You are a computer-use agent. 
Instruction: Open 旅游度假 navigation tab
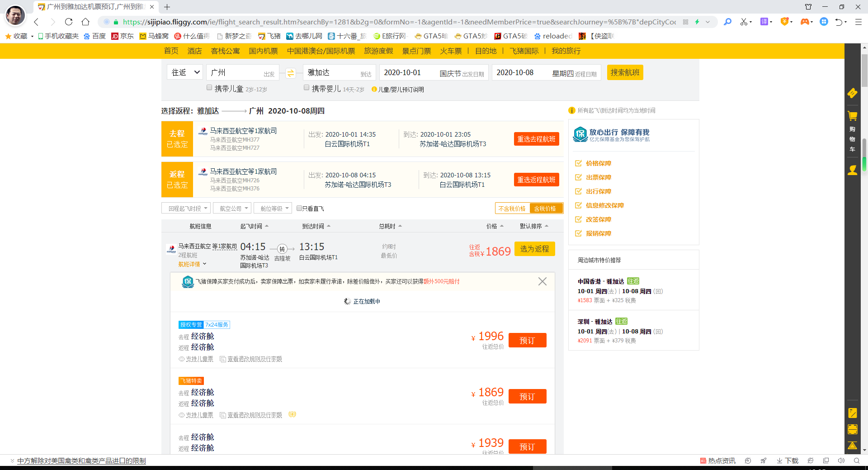[378, 51]
